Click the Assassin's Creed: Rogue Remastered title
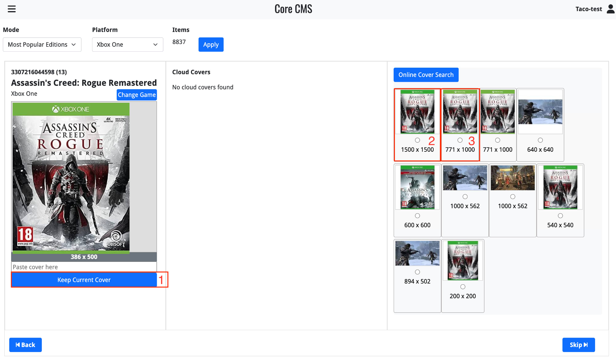616x364 pixels. click(x=84, y=83)
